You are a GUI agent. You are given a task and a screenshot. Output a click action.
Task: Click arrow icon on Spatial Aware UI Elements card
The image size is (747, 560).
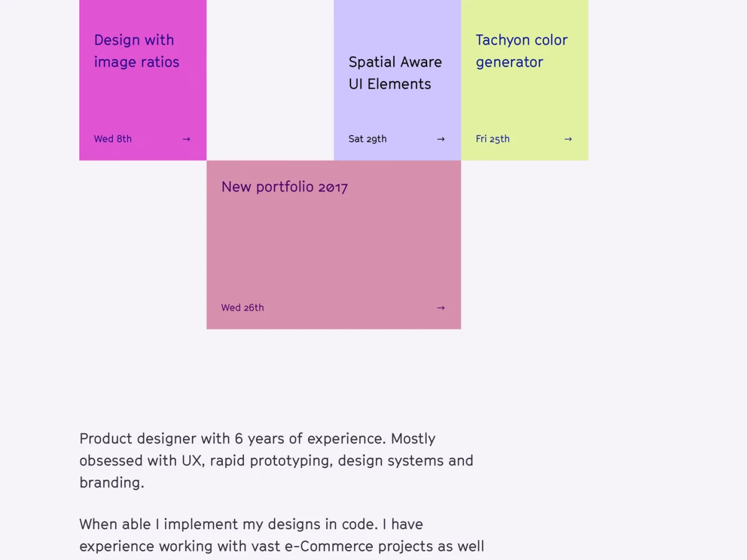(x=441, y=139)
